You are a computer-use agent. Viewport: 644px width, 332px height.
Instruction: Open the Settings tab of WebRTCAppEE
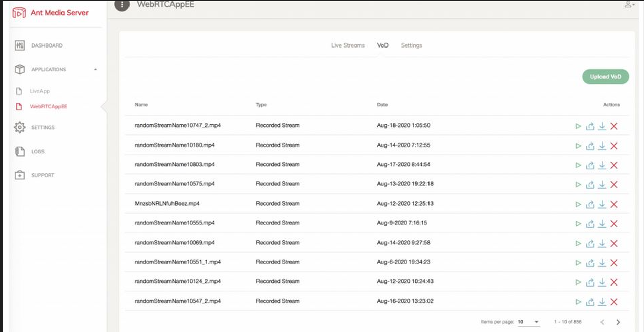pyautogui.click(x=412, y=45)
